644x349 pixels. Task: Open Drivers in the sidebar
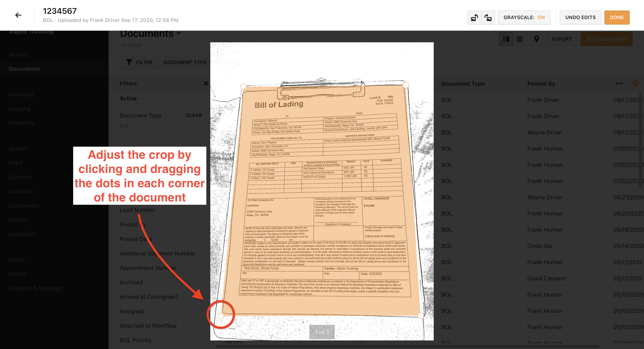pos(18,220)
